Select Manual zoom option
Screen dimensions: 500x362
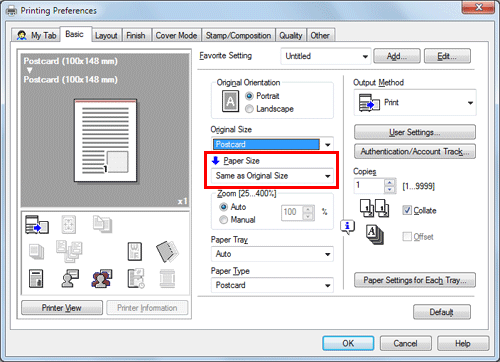click(x=223, y=220)
